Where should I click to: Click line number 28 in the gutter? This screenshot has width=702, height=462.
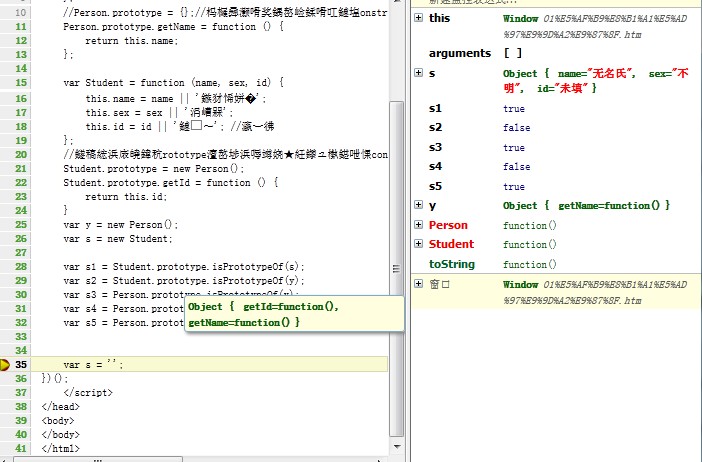[21, 266]
